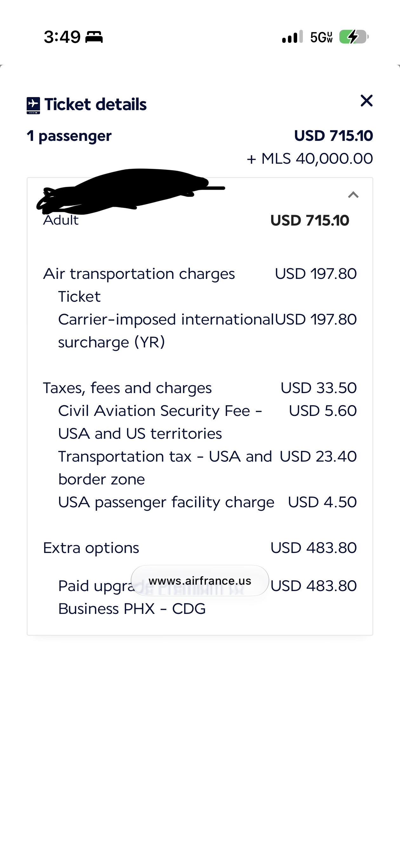Select the Paid upgrade Business PHX - CDG item

[x=207, y=597]
